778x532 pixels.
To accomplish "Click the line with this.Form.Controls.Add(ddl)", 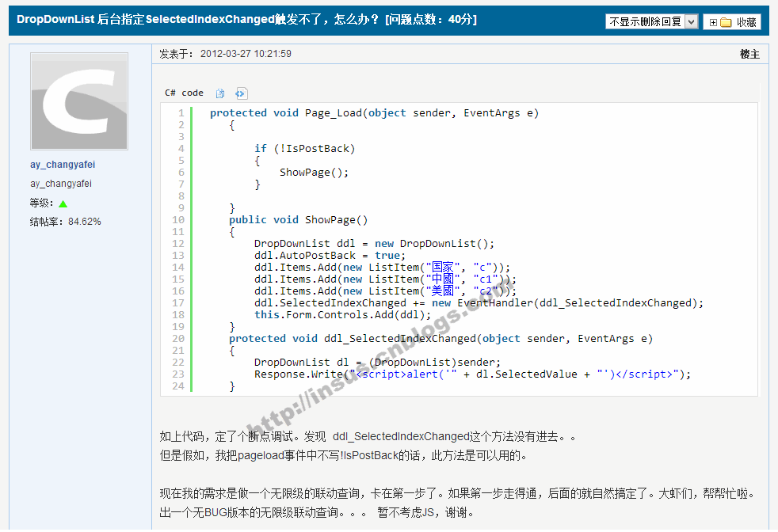I will [342, 315].
